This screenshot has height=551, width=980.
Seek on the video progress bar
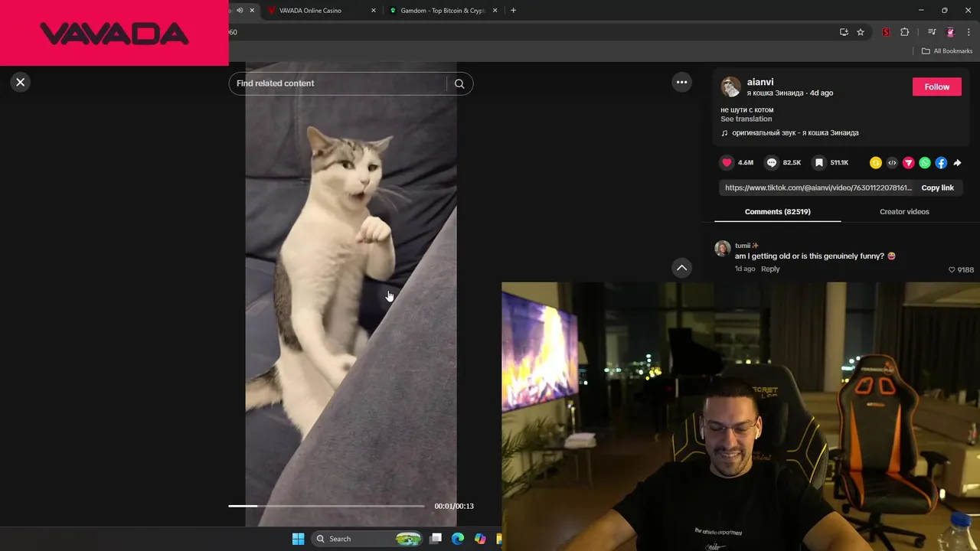(x=326, y=506)
